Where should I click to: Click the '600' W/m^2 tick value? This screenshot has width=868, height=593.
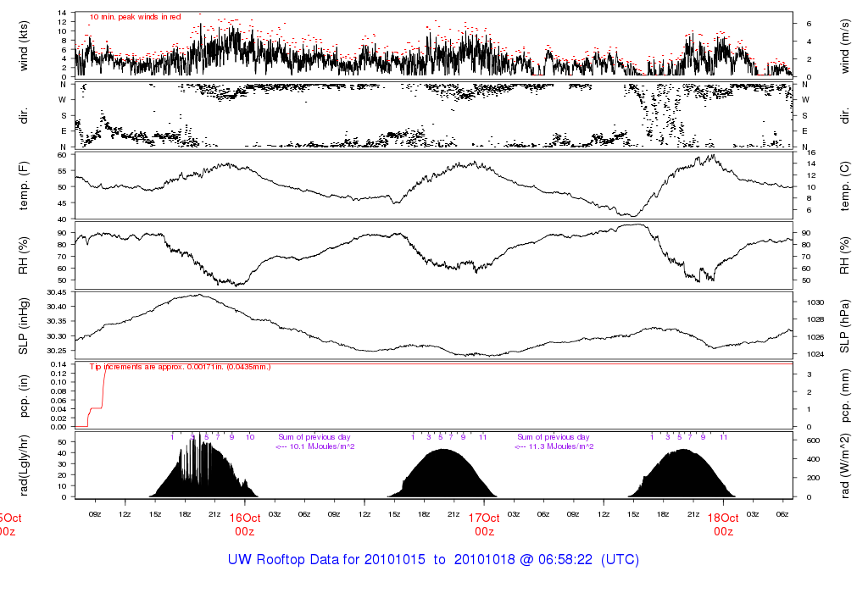(x=813, y=441)
